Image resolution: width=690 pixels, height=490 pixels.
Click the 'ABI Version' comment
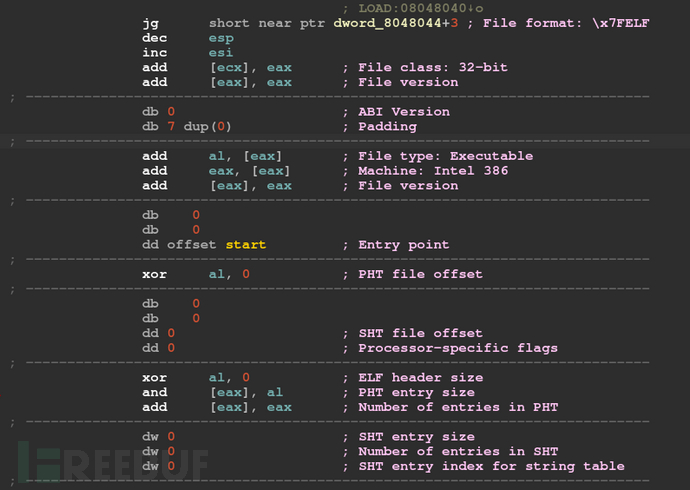(404, 112)
